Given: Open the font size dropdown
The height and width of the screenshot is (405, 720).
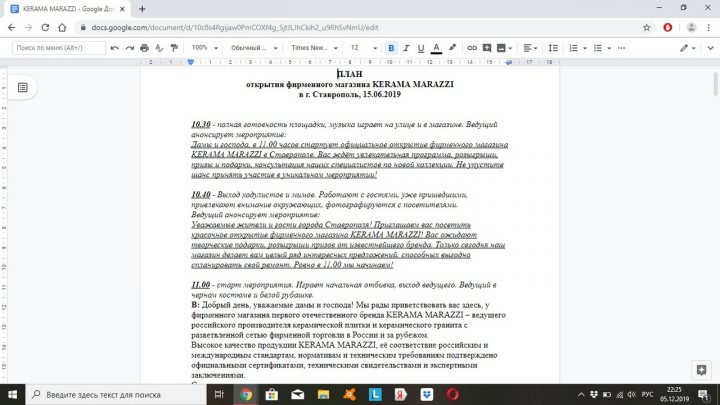Looking at the screenshot, I should click(363, 48).
